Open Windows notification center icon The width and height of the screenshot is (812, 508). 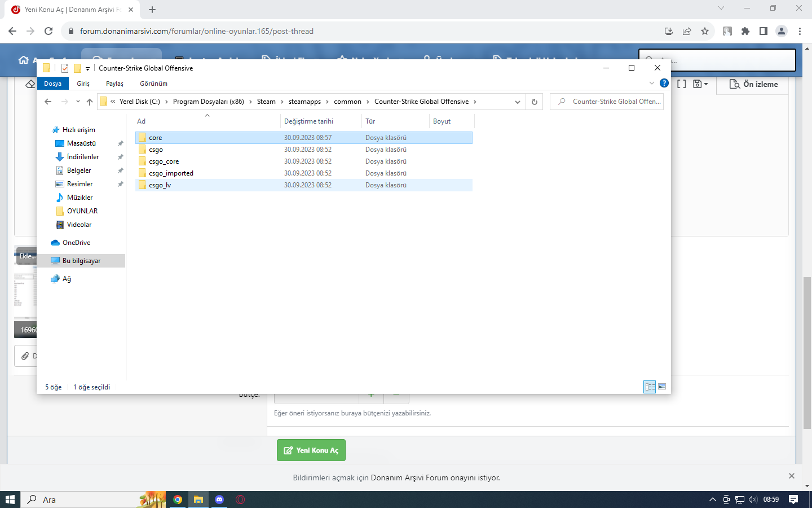793,500
